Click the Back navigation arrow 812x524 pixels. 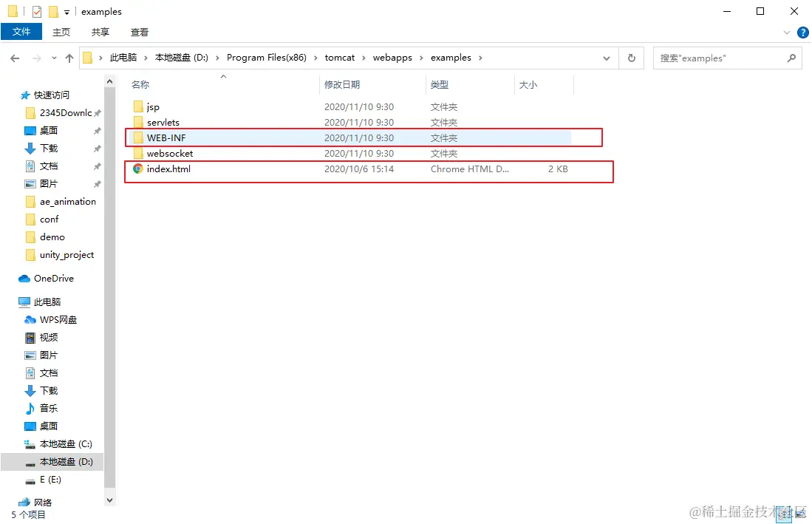pyautogui.click(x=15, y=58)
